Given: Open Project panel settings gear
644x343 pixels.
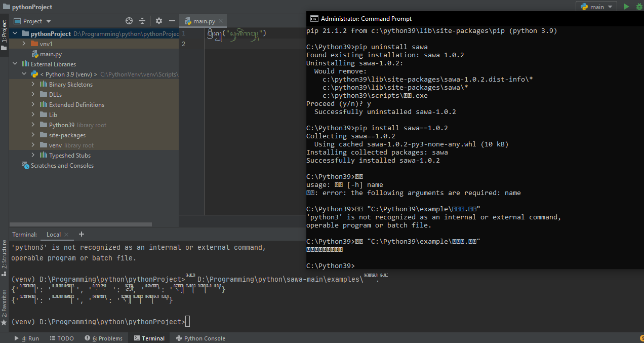Looking at the screenshot, I should (158, 21).
